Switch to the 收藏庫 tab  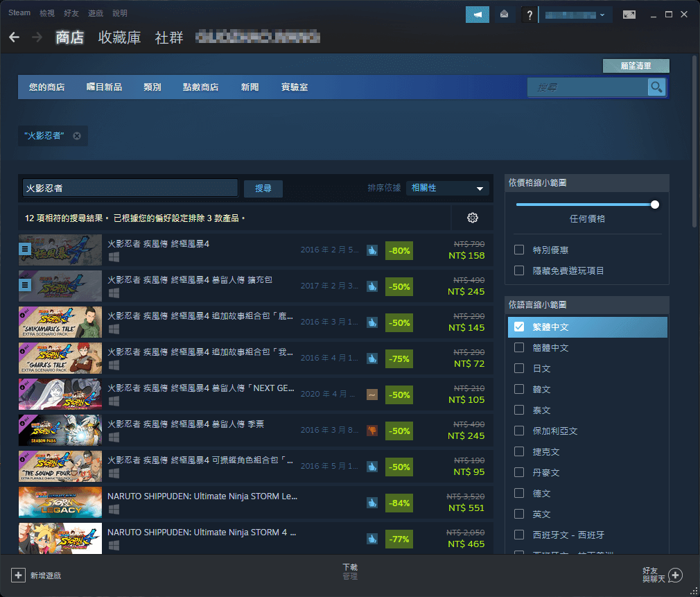click(x=119, y=38)
